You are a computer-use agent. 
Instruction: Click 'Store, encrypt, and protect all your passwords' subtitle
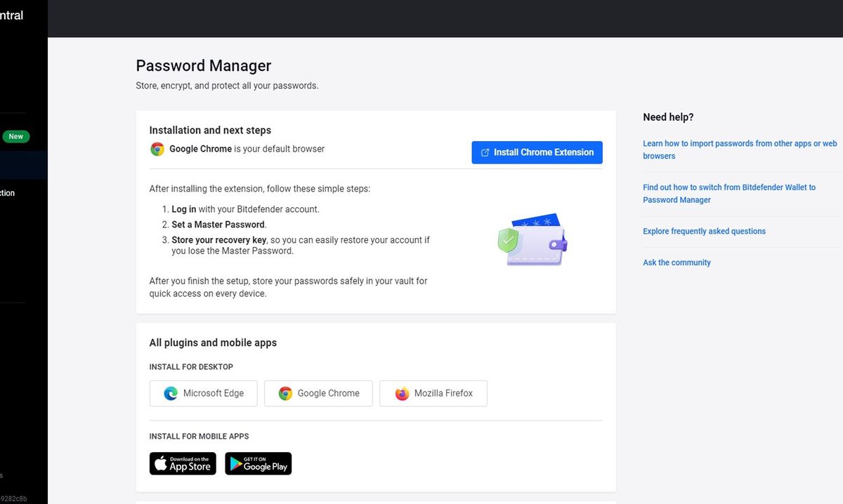coord(227,86)
